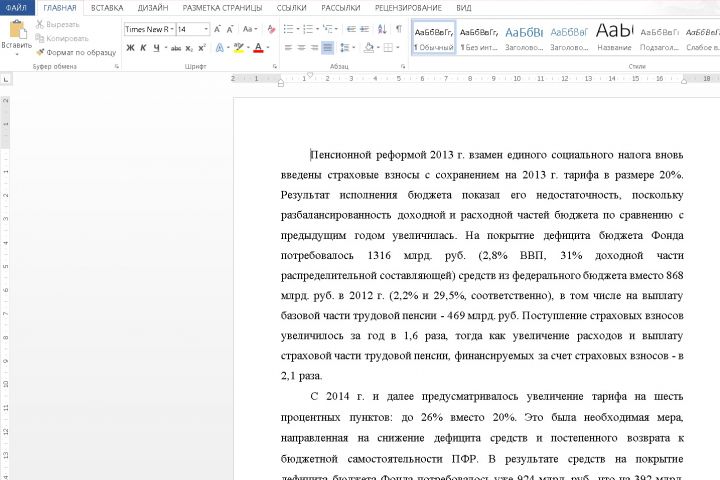
Task: Center align text in paragraph group
Action: (302, 48)
